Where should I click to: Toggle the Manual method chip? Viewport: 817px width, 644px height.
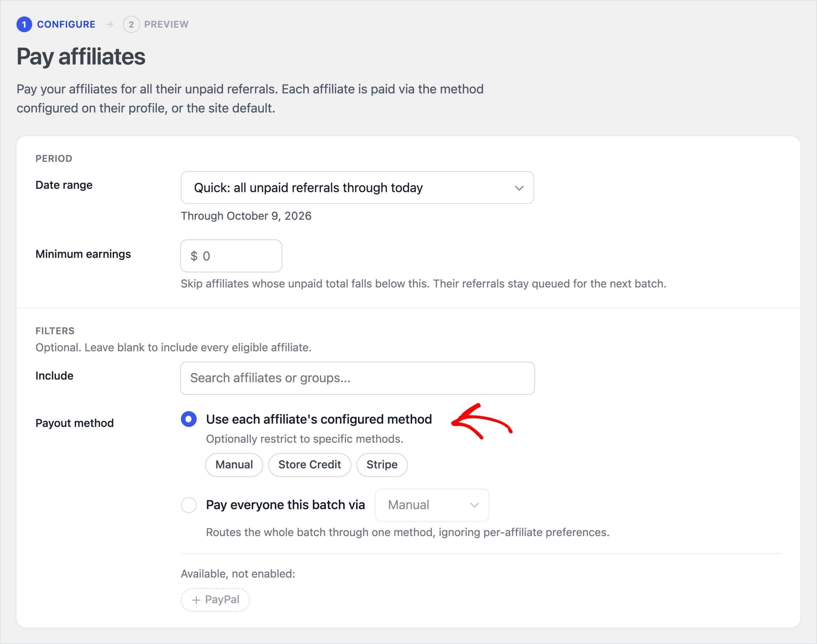point(234,465)
